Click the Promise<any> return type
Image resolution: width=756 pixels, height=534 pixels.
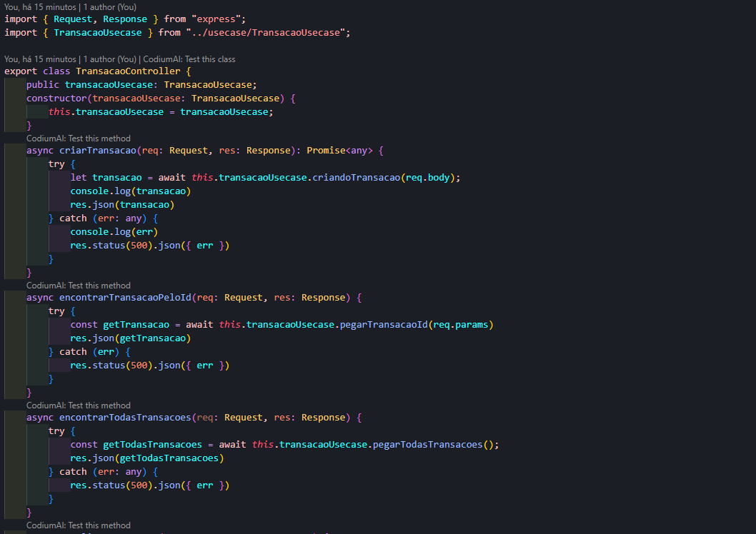click(x=340, y=151)
